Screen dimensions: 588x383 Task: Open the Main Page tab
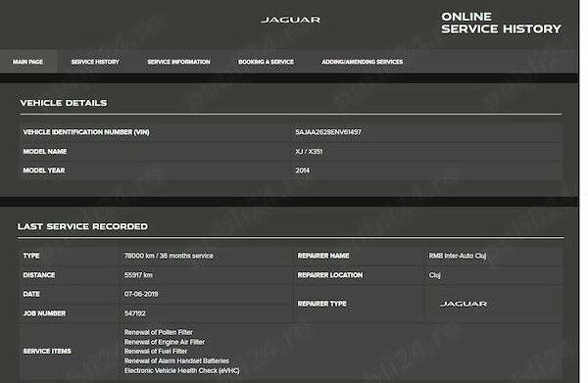[27, 62]
